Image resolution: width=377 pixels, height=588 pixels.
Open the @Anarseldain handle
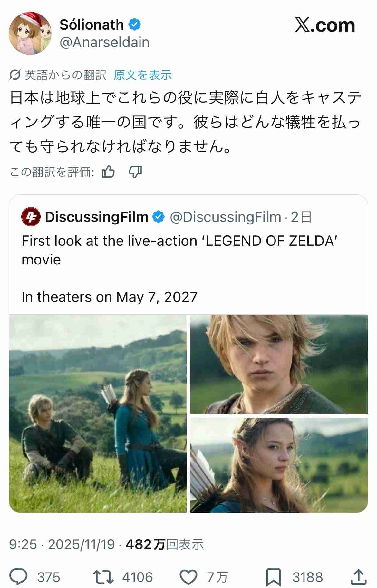click(104, 42)
